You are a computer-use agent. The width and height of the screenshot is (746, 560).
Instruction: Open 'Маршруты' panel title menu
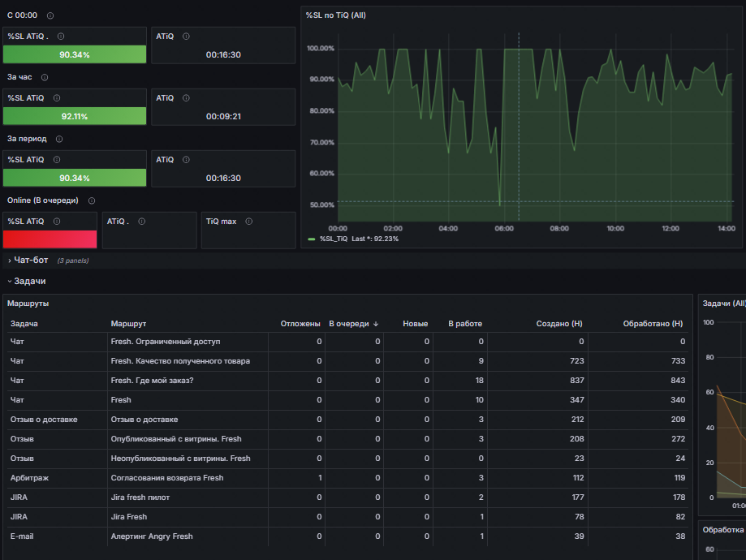pos(28,304)
